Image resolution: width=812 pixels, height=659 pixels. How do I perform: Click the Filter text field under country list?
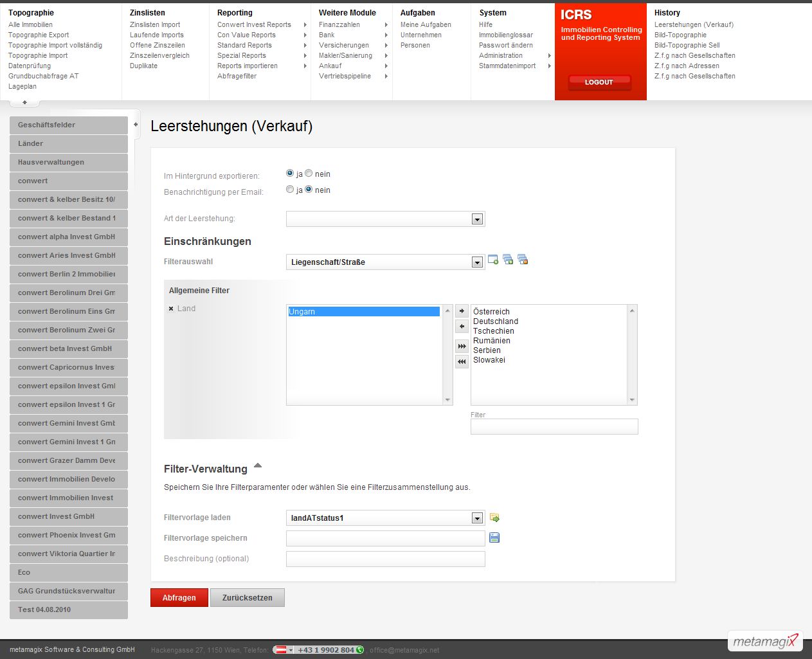pos(554,426)
